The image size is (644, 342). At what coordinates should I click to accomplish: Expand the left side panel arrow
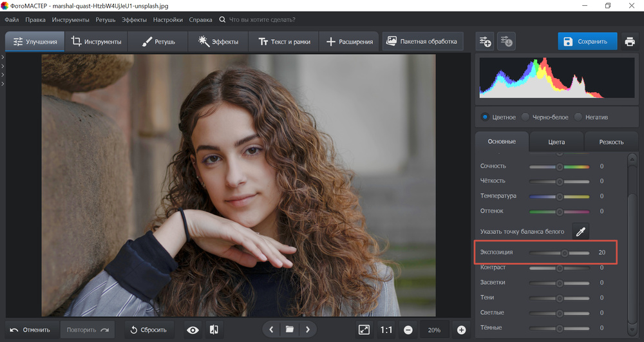(x=3, y=58)
